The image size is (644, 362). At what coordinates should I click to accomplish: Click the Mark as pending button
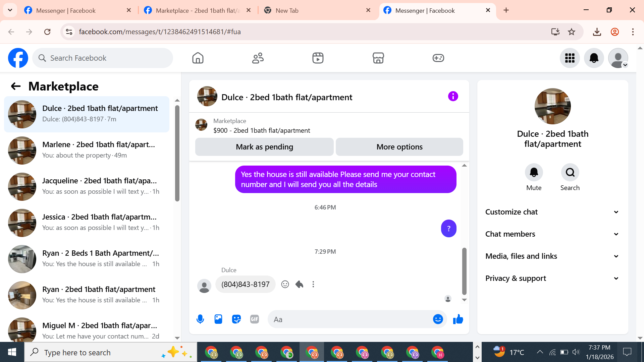pos(264,147)
